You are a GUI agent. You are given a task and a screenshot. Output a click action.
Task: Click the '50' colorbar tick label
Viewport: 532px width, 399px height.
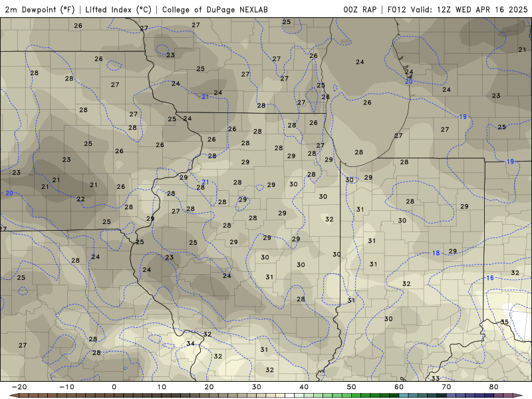352,387
